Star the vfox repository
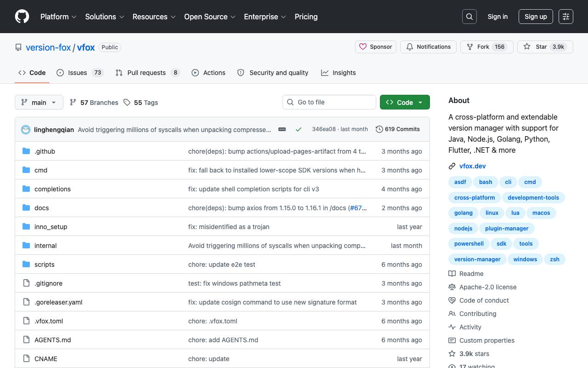This screenshot has height=368, width=588. [545, 47]
